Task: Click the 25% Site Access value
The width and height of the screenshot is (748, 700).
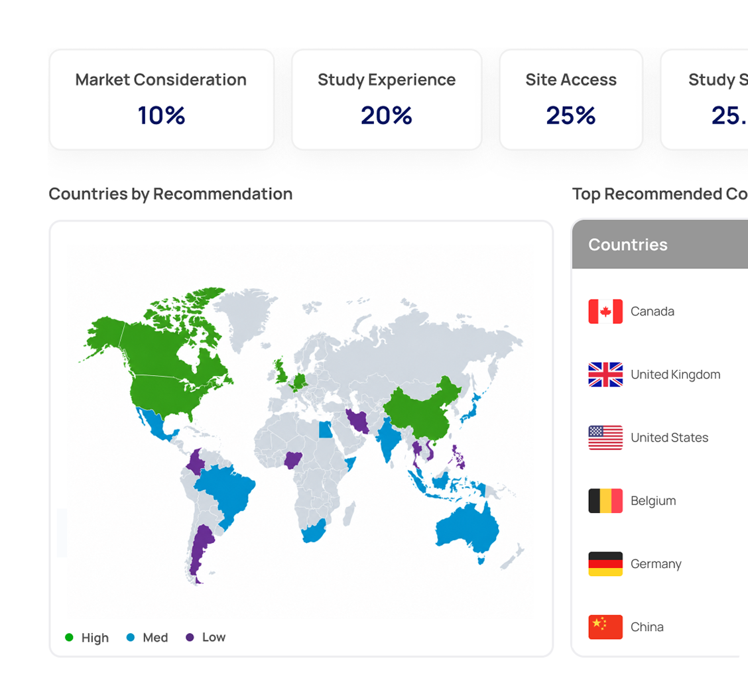Action: (571, 115)
